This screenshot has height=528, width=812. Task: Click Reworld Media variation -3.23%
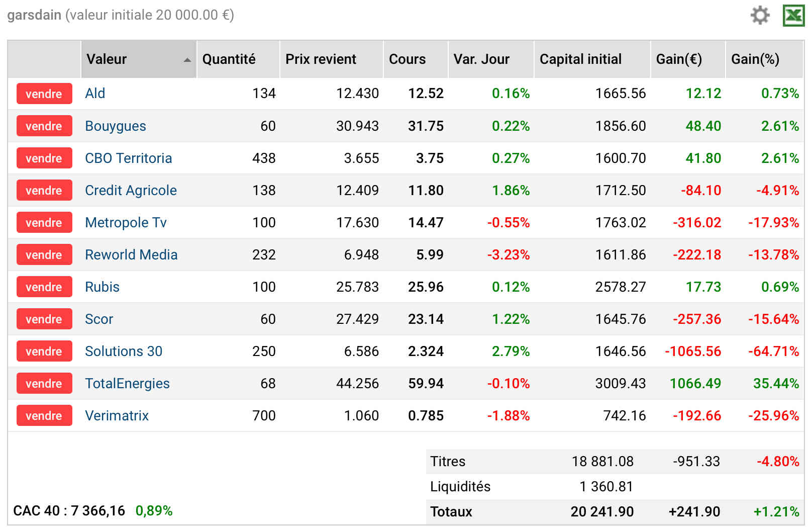tap(508, 254)
